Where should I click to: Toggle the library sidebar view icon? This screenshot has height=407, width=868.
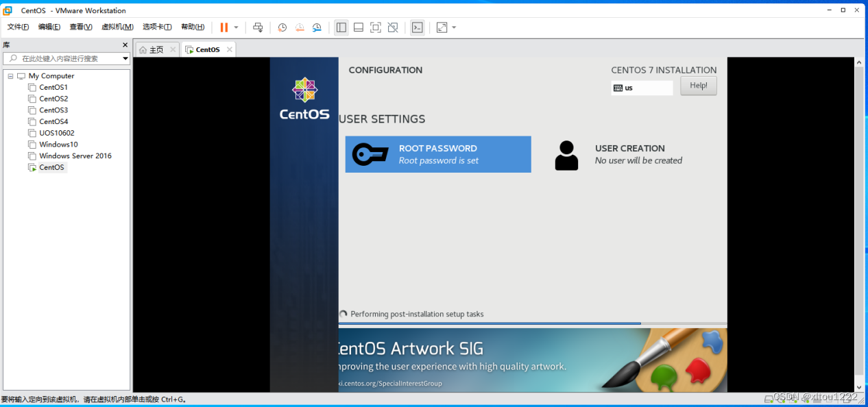(x=341, y=27)
